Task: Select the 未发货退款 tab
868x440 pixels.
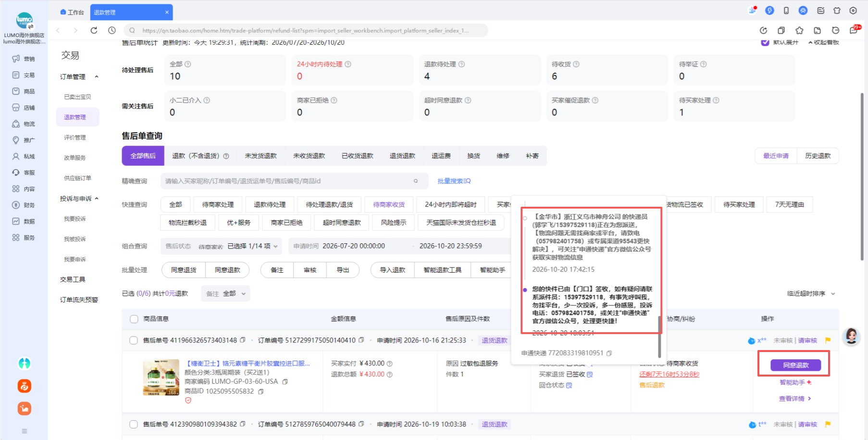Action: point(260,156)
